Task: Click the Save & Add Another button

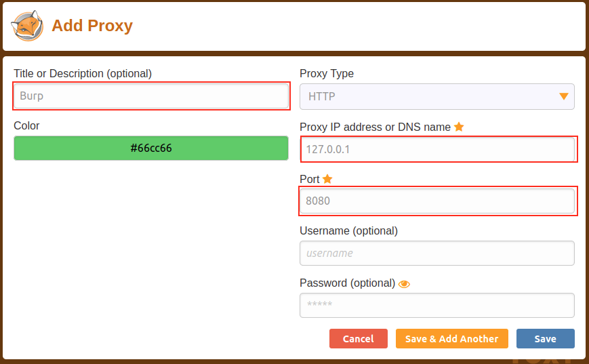Action: coord(451,338)
